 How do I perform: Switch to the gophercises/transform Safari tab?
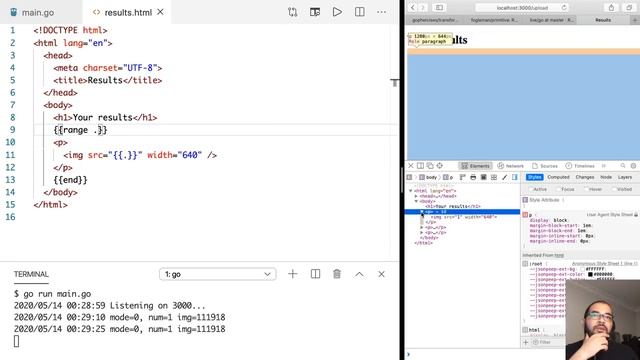pos(435,20)
